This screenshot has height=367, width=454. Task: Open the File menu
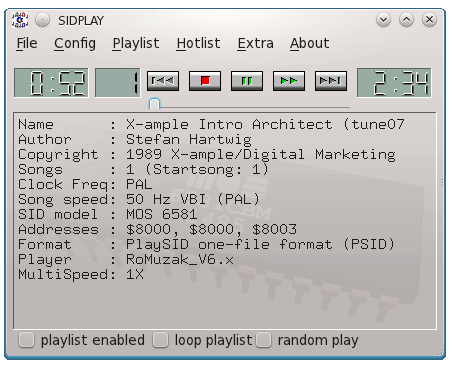tap(27, 43)
